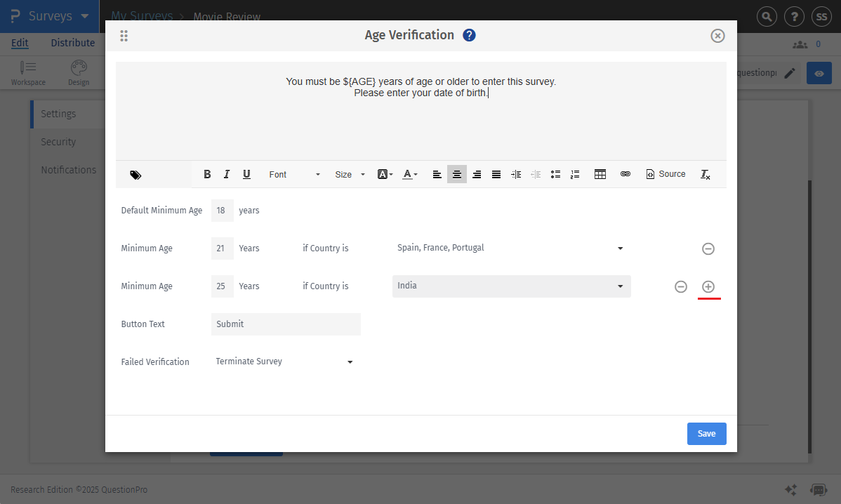Save the Age Verification settings
The width and height of the screenshot is (841, 504).
coord(706,433)
